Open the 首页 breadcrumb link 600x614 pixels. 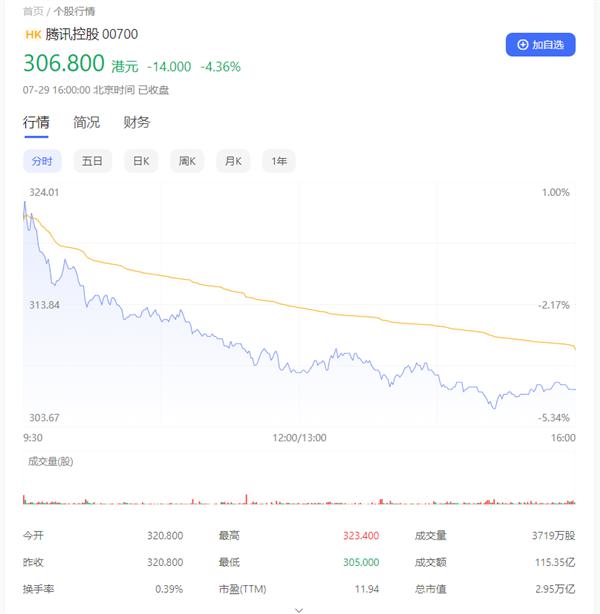pos(32,11)
